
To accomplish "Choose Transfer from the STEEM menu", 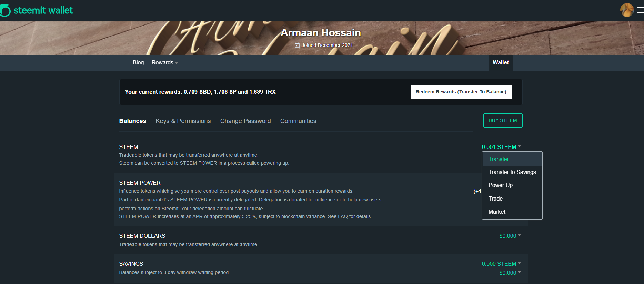I will click(x=512, y=159).
